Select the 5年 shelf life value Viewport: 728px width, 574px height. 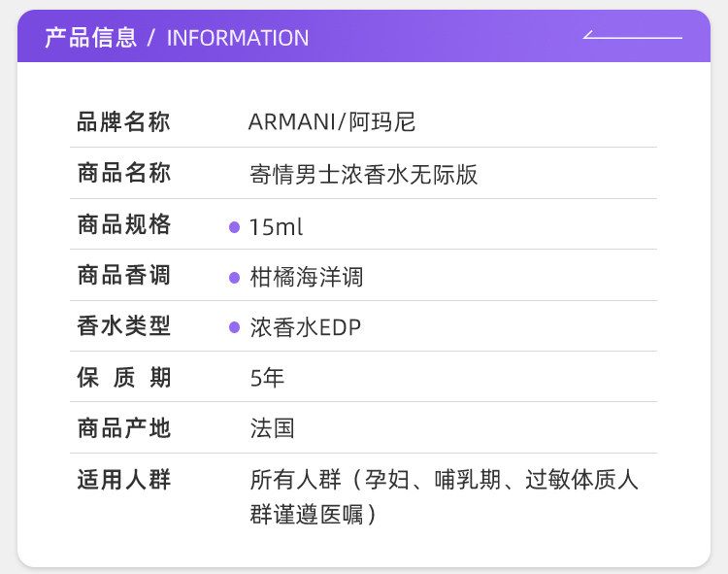click(x=267, y=379)
